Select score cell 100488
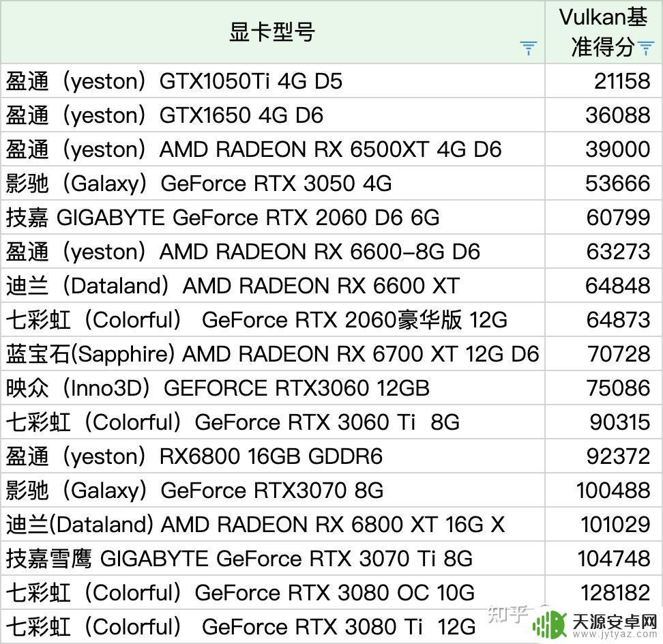This screenshot has height=644, width=663. coord(604,490)
